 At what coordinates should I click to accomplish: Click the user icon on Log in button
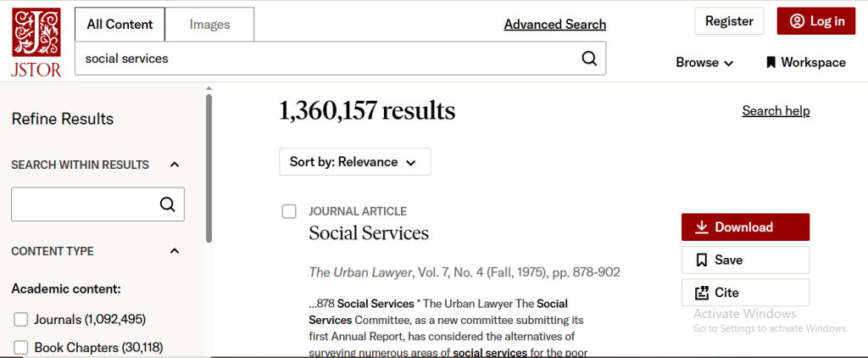click(797, 21)
